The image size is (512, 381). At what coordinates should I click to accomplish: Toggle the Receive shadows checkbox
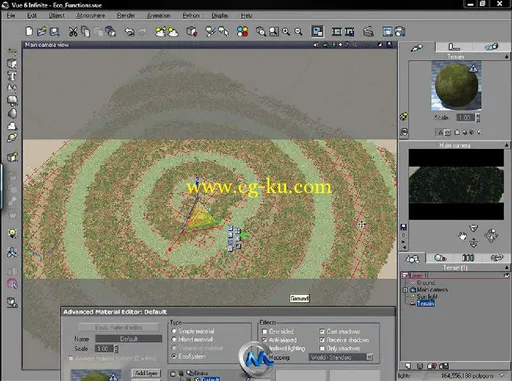(x=322, y=340)
